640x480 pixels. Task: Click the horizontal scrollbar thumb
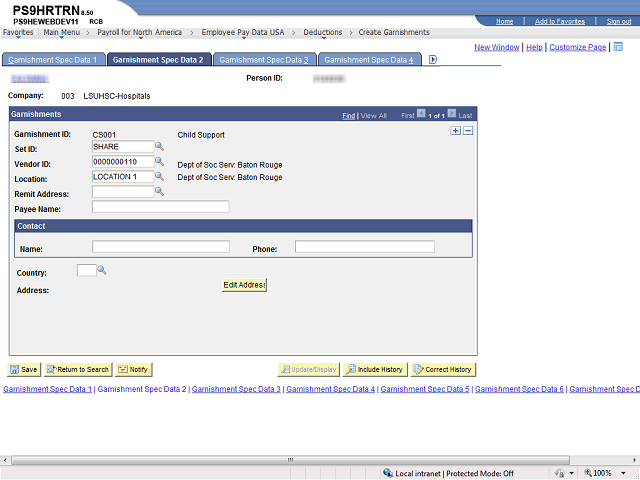pyautogui.click(x=290, y=460)
